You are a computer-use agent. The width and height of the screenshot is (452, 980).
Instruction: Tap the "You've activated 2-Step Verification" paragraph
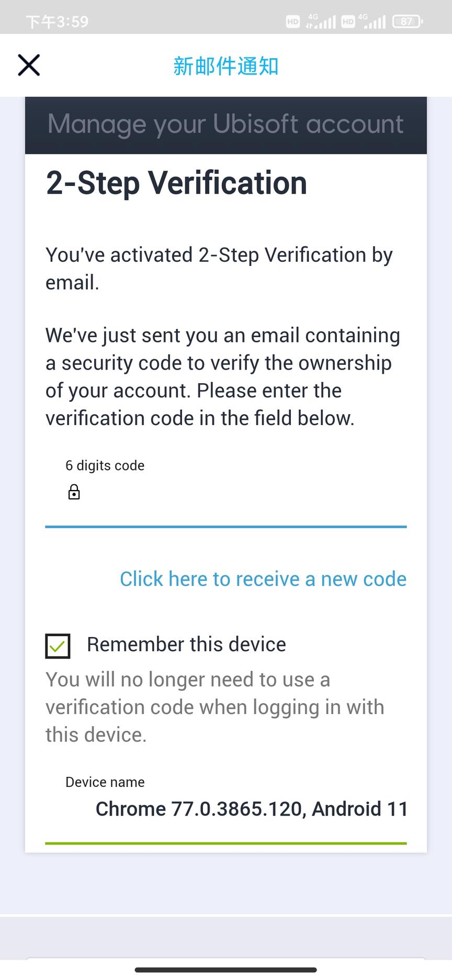[x=219, y=269]
